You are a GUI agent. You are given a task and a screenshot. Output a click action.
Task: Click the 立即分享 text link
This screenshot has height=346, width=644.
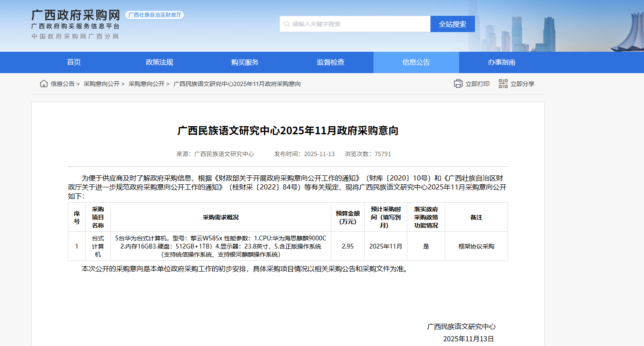(522, 84)
